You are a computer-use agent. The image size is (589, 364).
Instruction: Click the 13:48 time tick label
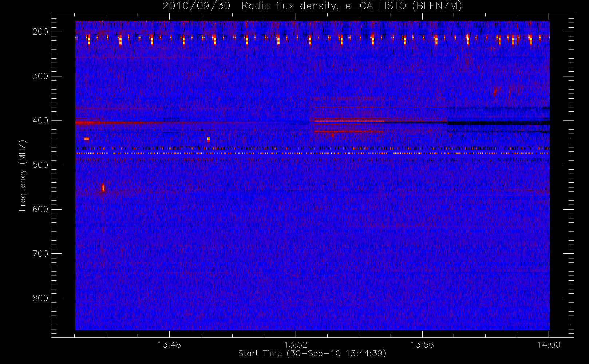[169, 345]
